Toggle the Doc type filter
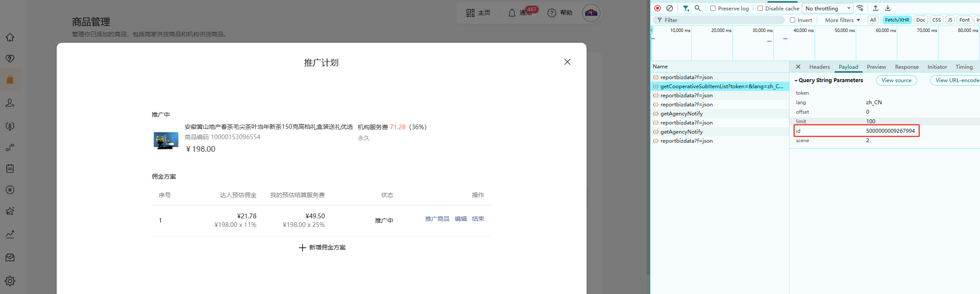Viewport: 980px width, 294px height. pyautogui.click(x=921, y=20)
